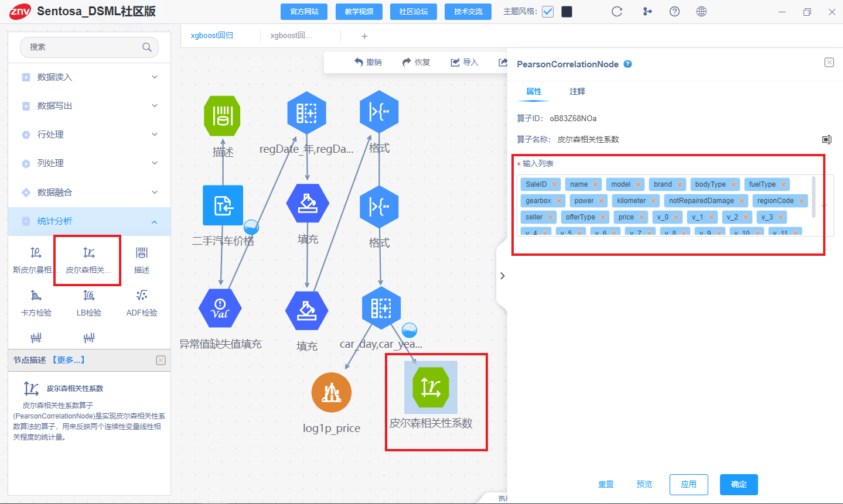Remove the model tag from input list

click(x=638, y=184)
